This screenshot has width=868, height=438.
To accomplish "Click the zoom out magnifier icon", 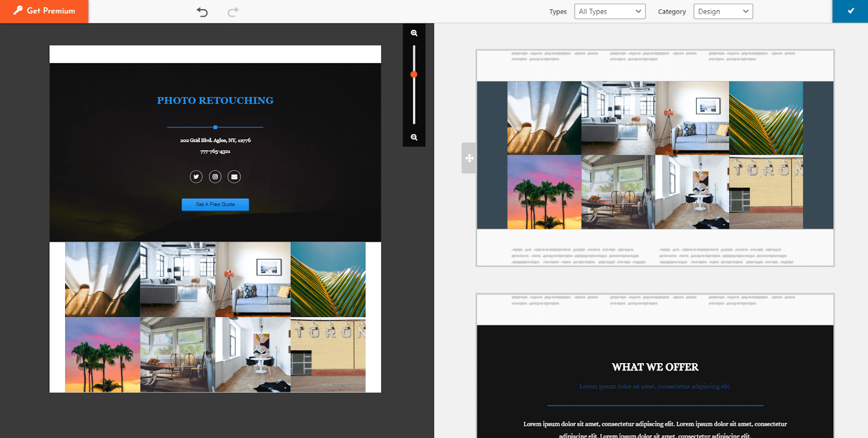I will click(x=414, y=137).
